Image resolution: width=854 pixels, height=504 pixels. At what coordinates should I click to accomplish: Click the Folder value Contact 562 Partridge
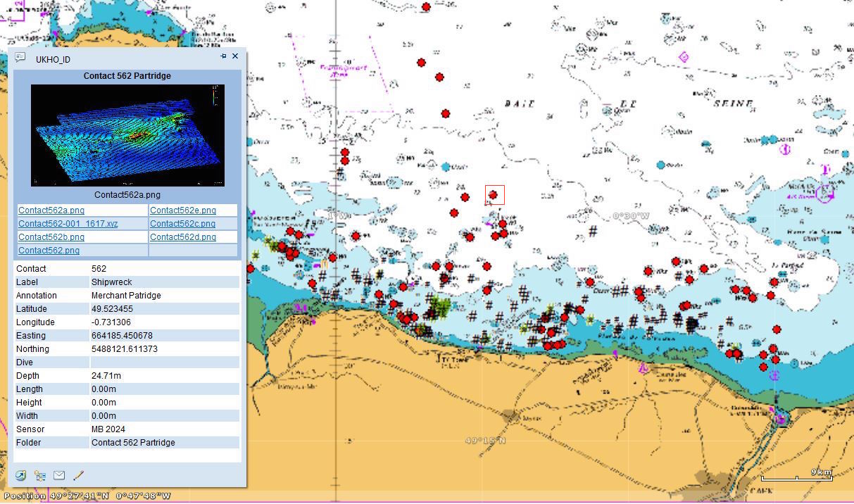[x=133, y=443]
